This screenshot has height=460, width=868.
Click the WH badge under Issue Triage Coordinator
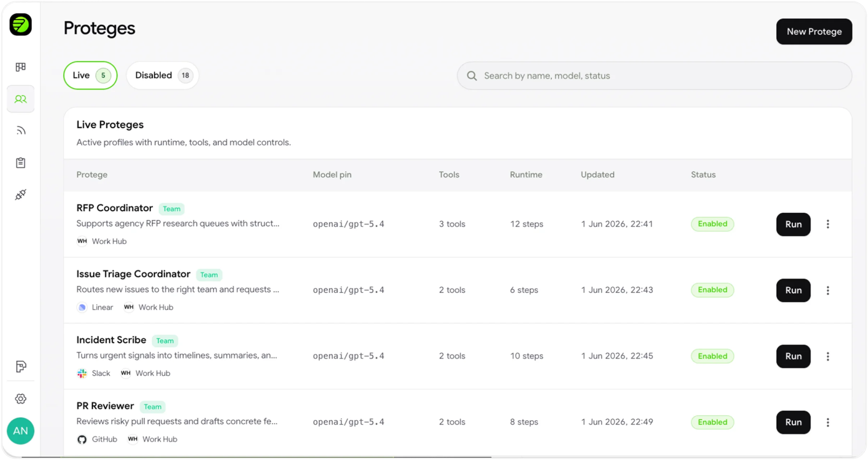(129, 307)
